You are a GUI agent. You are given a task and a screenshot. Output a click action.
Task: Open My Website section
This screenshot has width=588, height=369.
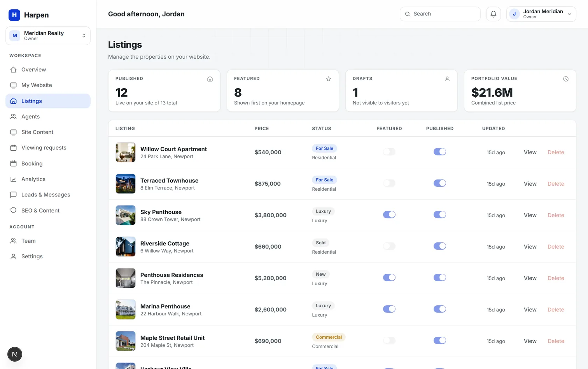click(48, 85)
